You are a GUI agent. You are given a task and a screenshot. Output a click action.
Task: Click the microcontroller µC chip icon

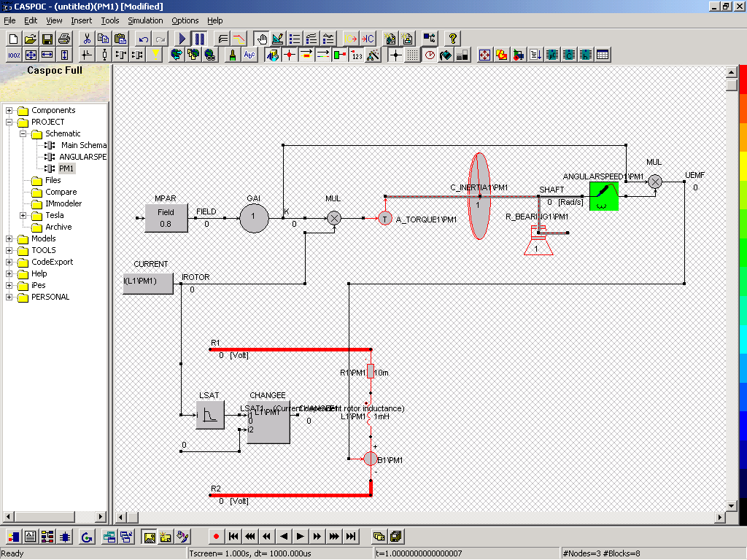(552, 55)
